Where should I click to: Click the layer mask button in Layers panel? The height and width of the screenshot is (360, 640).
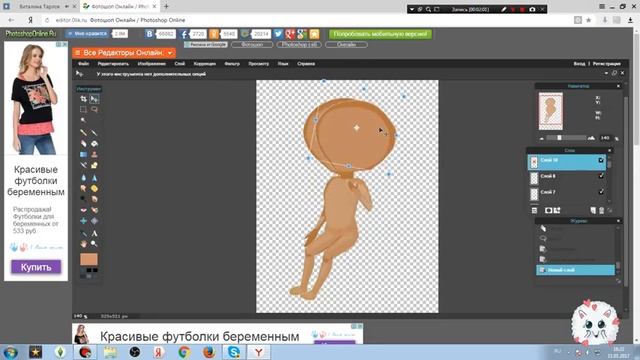pyautogui.click(x=548, y=210)
